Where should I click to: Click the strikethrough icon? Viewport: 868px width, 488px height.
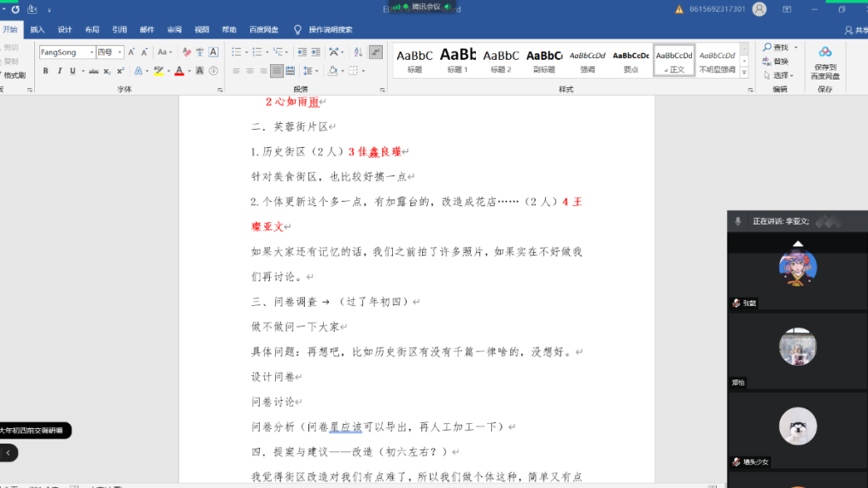point(93,71)
